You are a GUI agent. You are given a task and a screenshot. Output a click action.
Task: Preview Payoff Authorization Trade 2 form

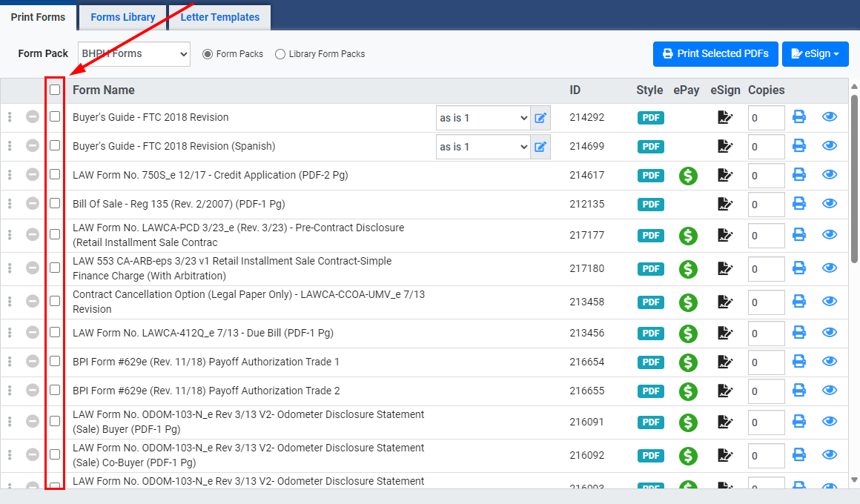point(830,390)
